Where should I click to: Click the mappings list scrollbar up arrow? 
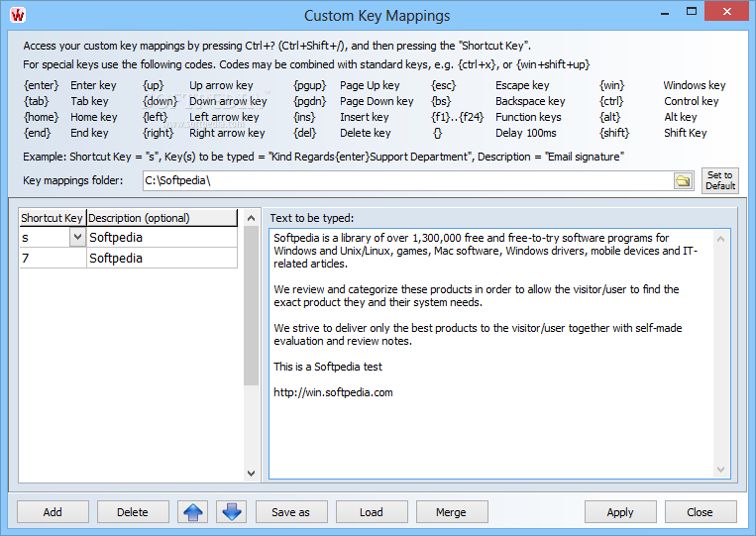tap(251, 218)
